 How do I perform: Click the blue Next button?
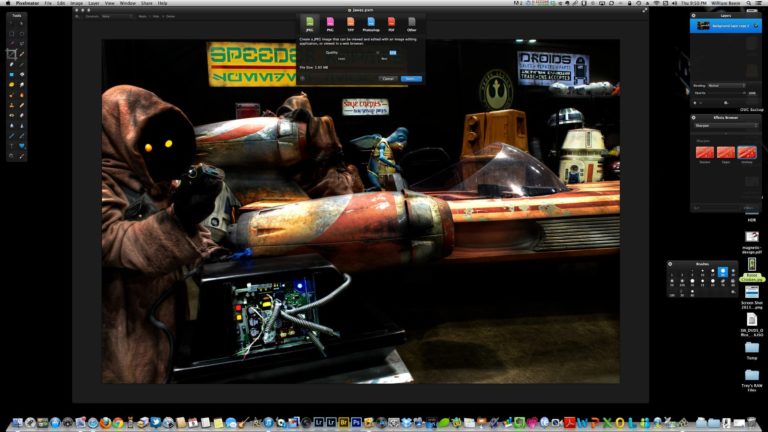coord(411,78)
